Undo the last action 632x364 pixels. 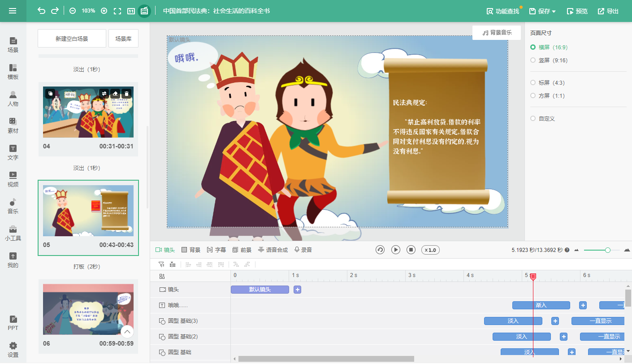[41, 11]
